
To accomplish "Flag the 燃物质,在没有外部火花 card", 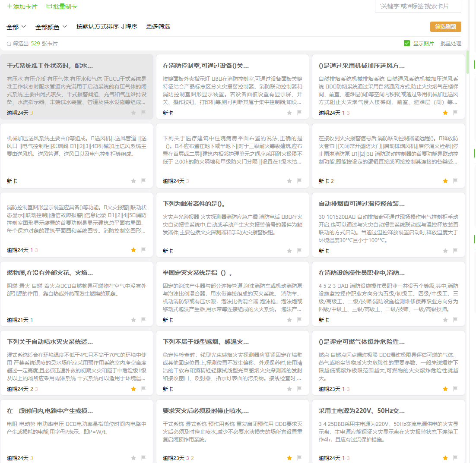I will pos(143,320).
